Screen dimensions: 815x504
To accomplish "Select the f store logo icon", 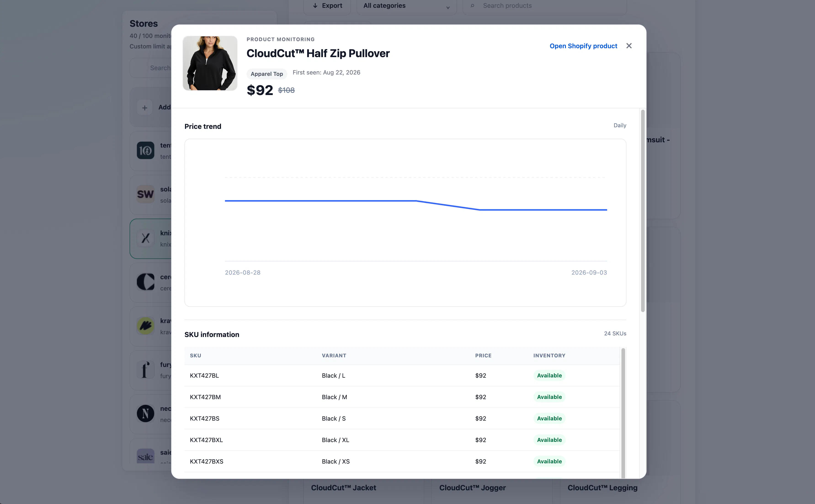I will [145, 370].
